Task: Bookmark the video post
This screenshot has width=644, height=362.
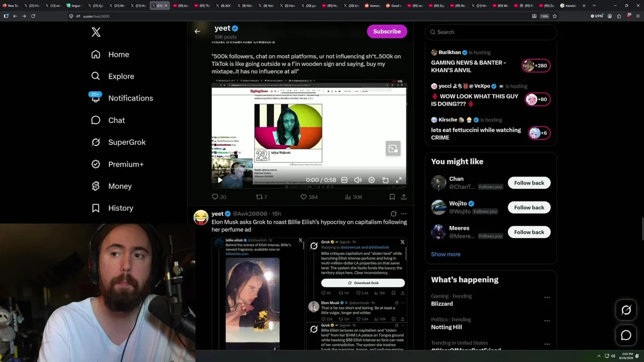Action: (392, 197)
